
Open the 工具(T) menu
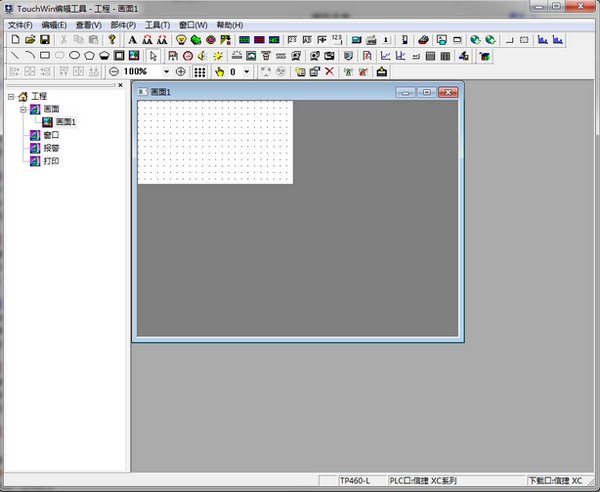[158, 24]
